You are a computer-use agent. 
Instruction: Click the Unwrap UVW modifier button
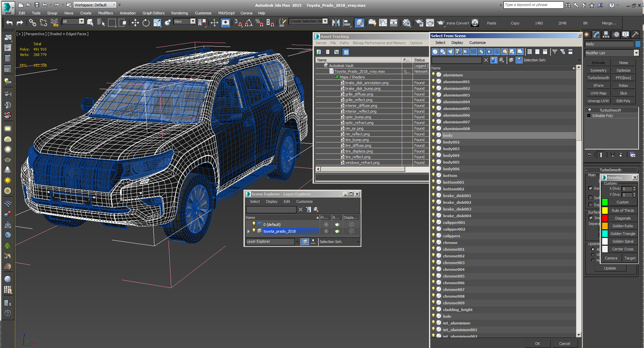click(x=598, y=101)
